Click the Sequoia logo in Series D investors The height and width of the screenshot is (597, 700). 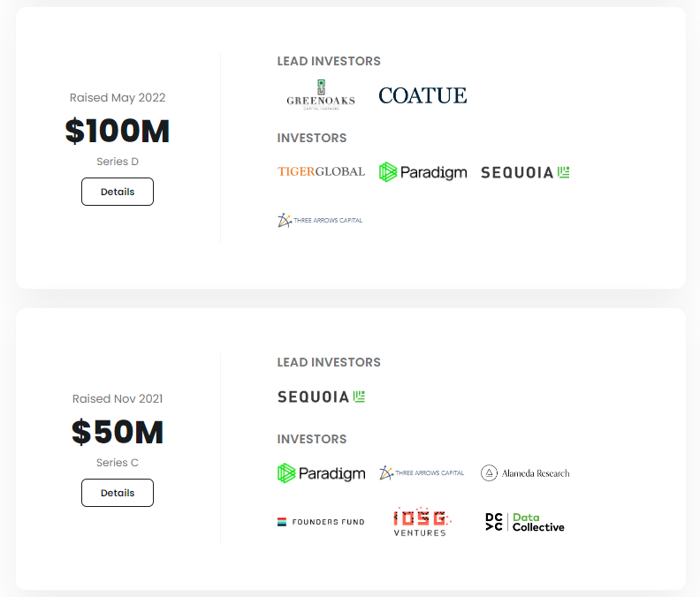click(x=525, y=172)
